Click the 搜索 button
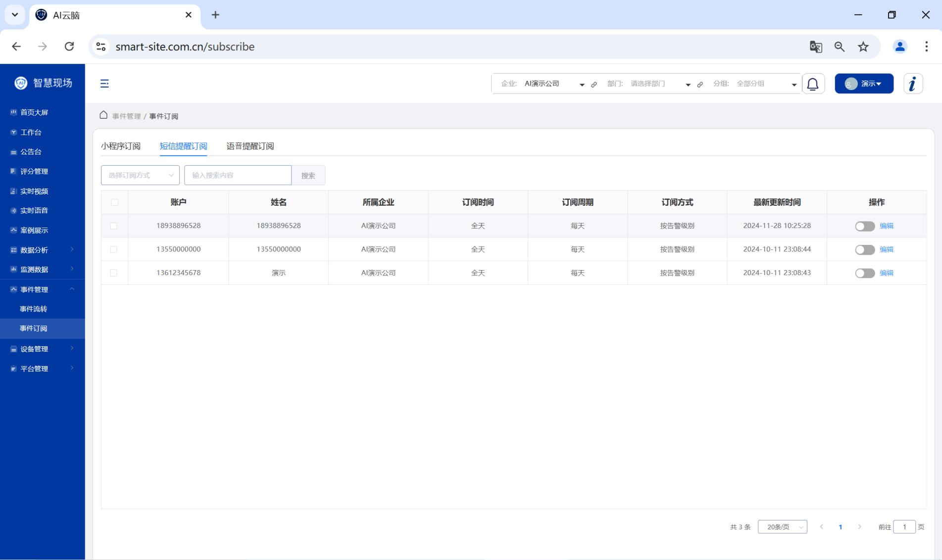This screenshot has width=942, height=560. click(308, 175)
